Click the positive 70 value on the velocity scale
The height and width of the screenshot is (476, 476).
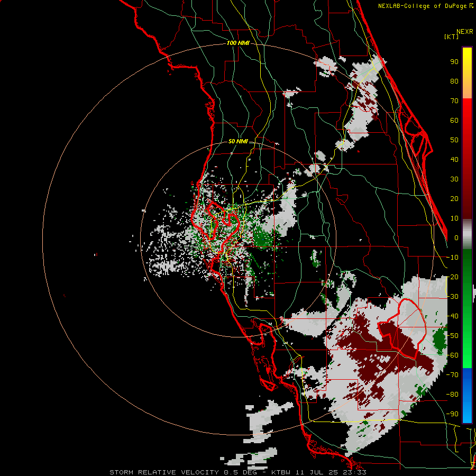(x=454, y=101)
